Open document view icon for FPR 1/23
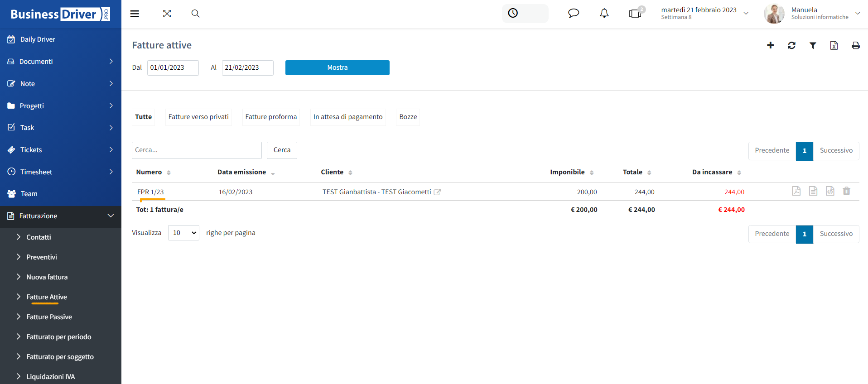Image resolution: width=868 pixels, height=384 pixels. [813, 191]
